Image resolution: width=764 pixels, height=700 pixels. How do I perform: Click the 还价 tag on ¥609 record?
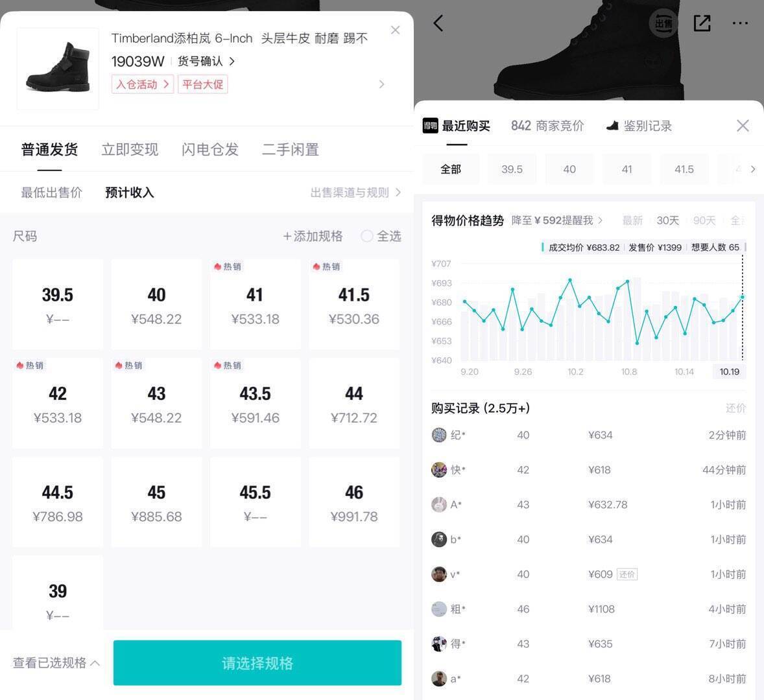(627, 574)
